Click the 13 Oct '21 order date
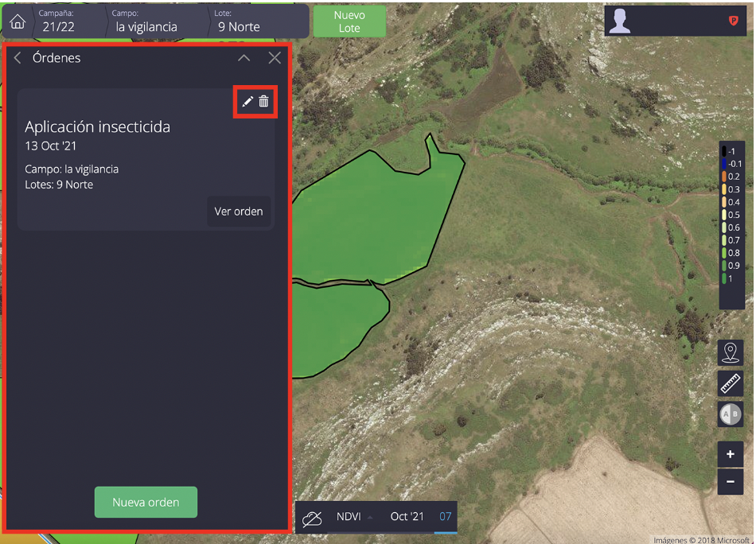 click(x=51, y=146)
